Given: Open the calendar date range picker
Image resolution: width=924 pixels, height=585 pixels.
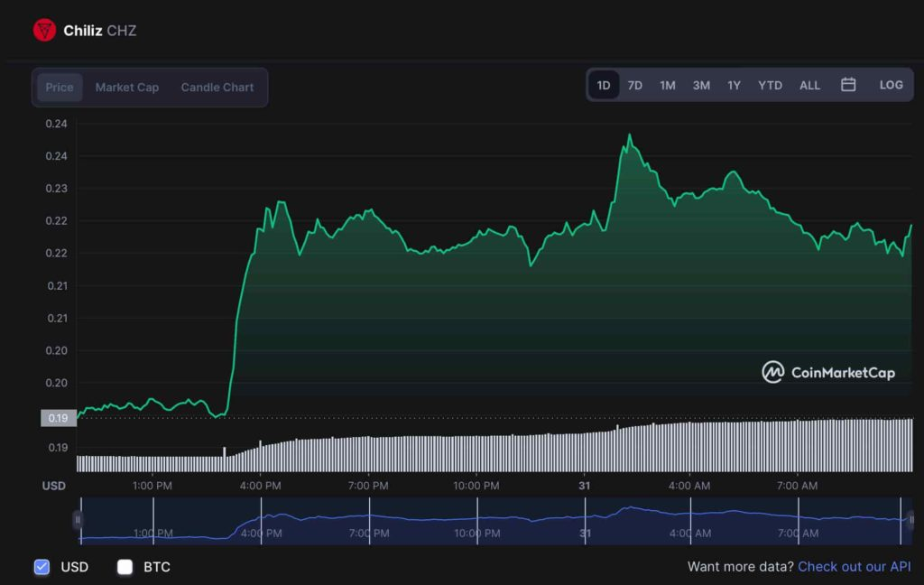Looking at the screenshot, I should (x=848, y=85).
